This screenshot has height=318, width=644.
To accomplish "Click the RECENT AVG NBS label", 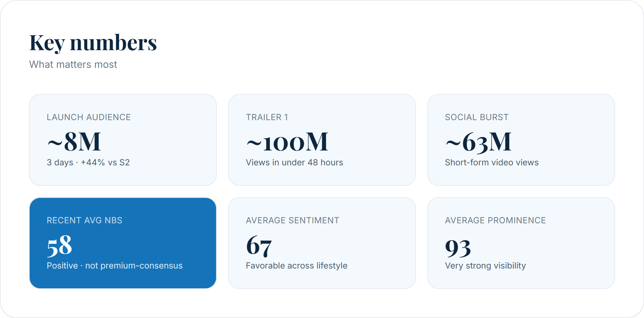I will coord(84,220).
